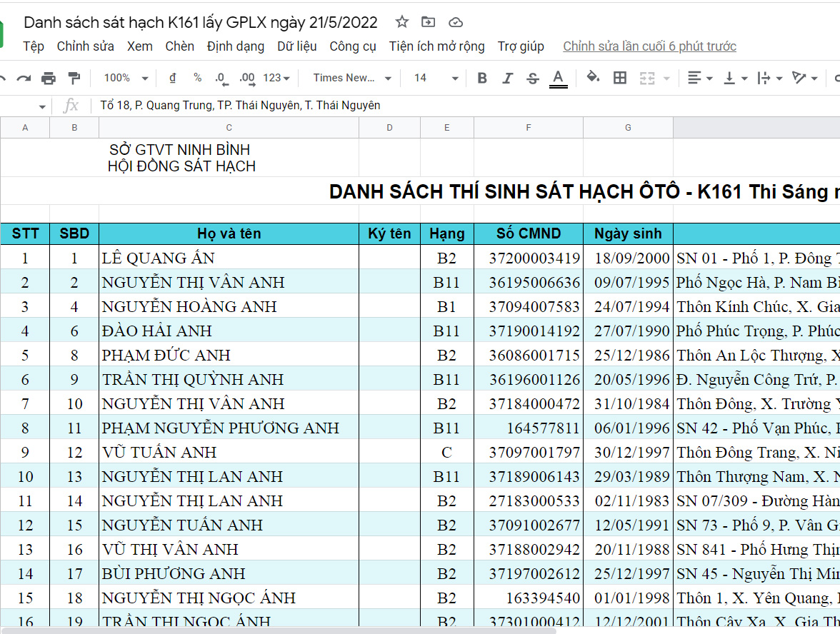Star this spreadsheet document
Image resolution: width=840 pixels, height=634 pixels.
pos(402,22)
